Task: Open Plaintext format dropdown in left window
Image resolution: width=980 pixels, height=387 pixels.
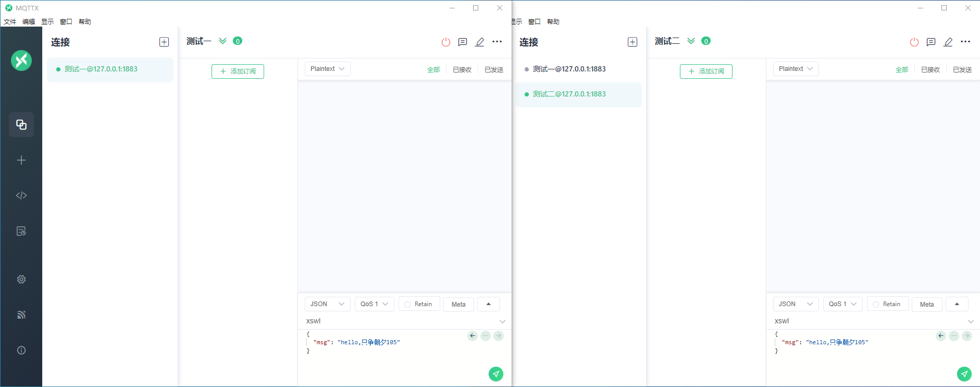Action: click(328, 69)
